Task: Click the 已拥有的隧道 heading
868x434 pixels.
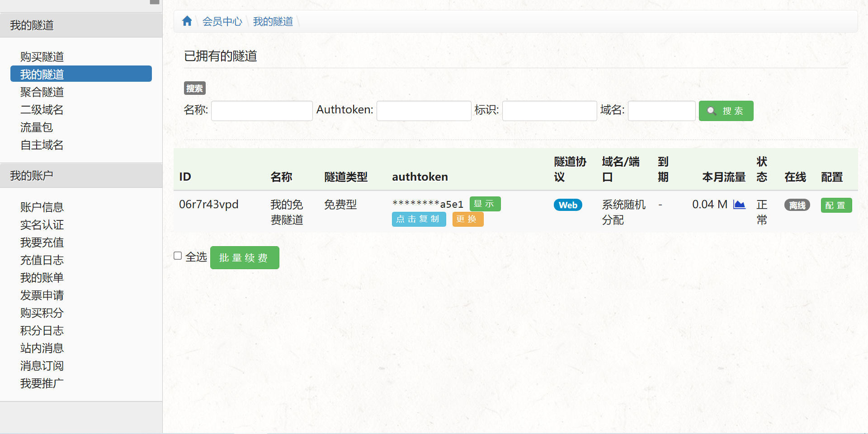Action: tap(221, 56)
